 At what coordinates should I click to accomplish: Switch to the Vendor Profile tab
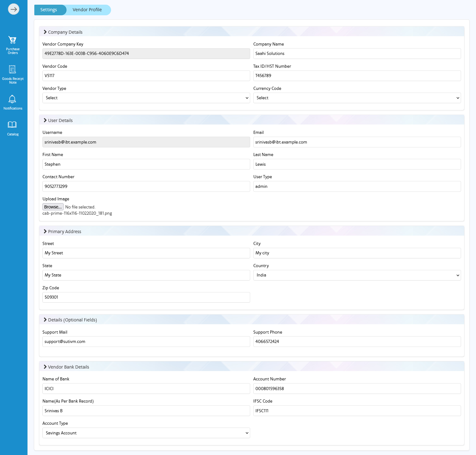[88, 10]
